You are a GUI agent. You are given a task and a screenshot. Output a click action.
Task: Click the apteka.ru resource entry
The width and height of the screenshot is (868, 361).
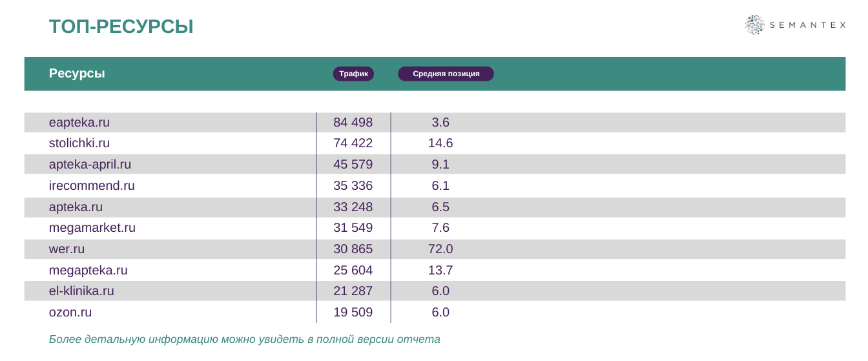click(x=76, y=207)
